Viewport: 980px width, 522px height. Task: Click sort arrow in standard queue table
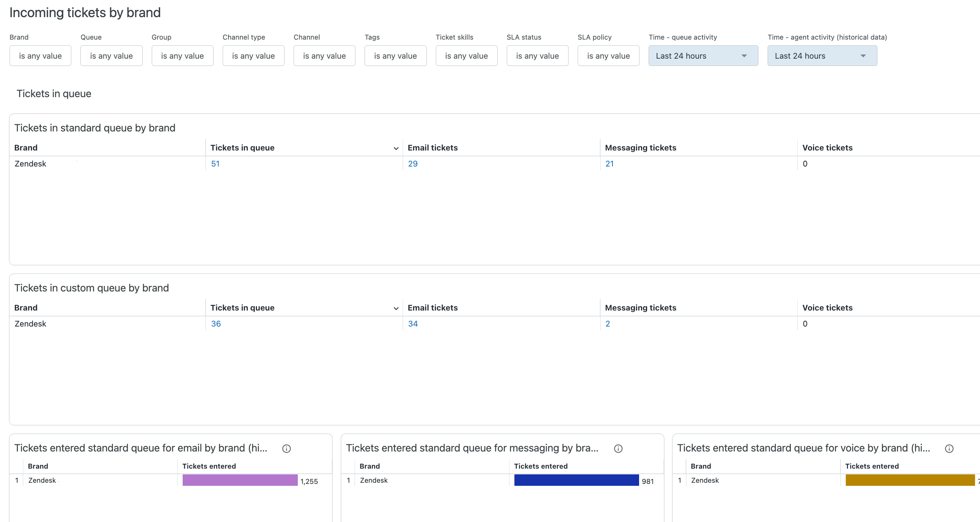click(396, 148)
